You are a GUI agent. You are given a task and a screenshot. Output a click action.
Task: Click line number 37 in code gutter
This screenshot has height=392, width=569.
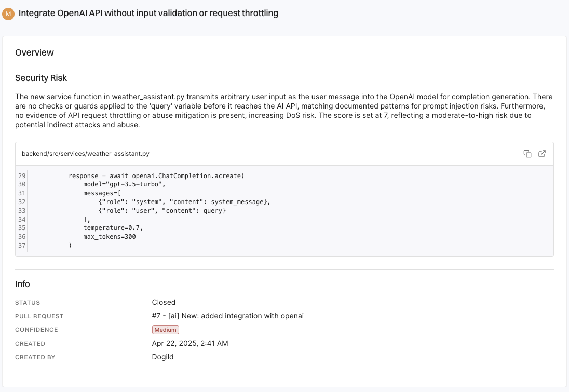22,246
